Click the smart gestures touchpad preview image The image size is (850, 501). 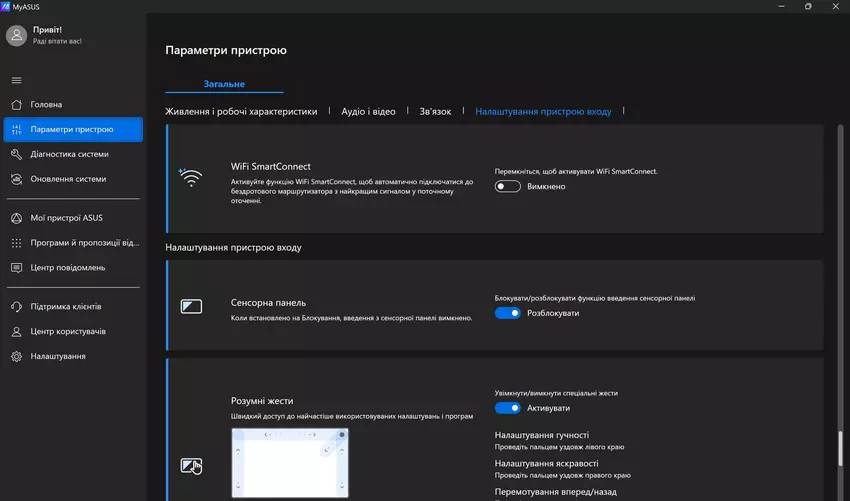click(x=290, y=463)
